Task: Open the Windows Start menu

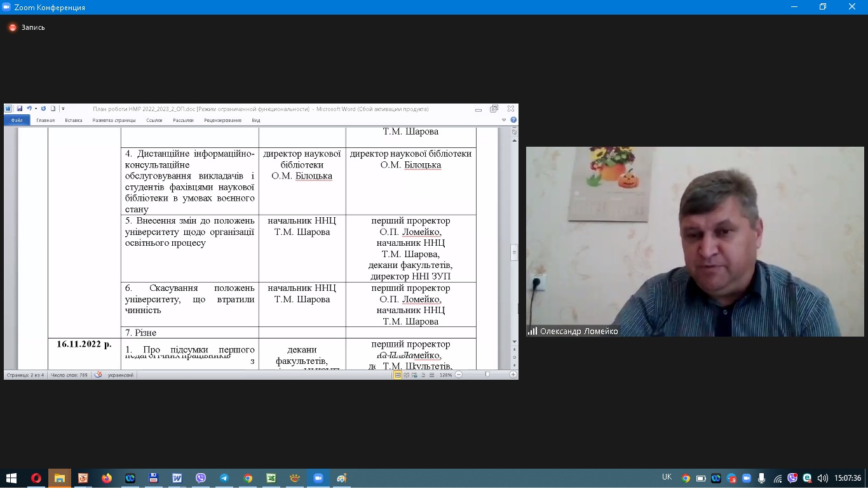Action: (x=11, y=478)
